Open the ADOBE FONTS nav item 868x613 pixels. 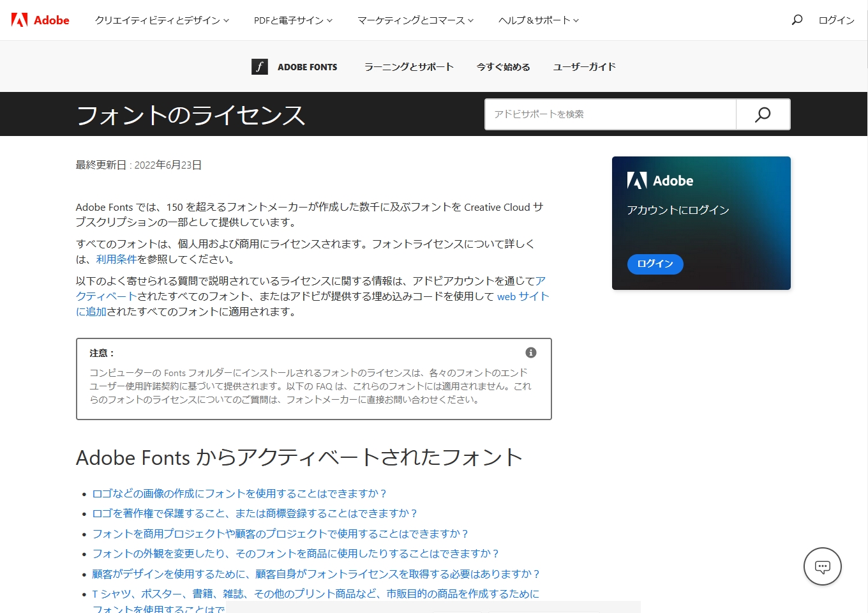[308, 67]
